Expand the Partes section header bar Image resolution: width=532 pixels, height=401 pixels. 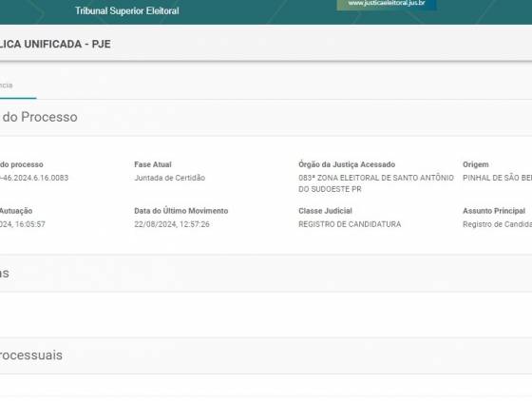[266, 274]
